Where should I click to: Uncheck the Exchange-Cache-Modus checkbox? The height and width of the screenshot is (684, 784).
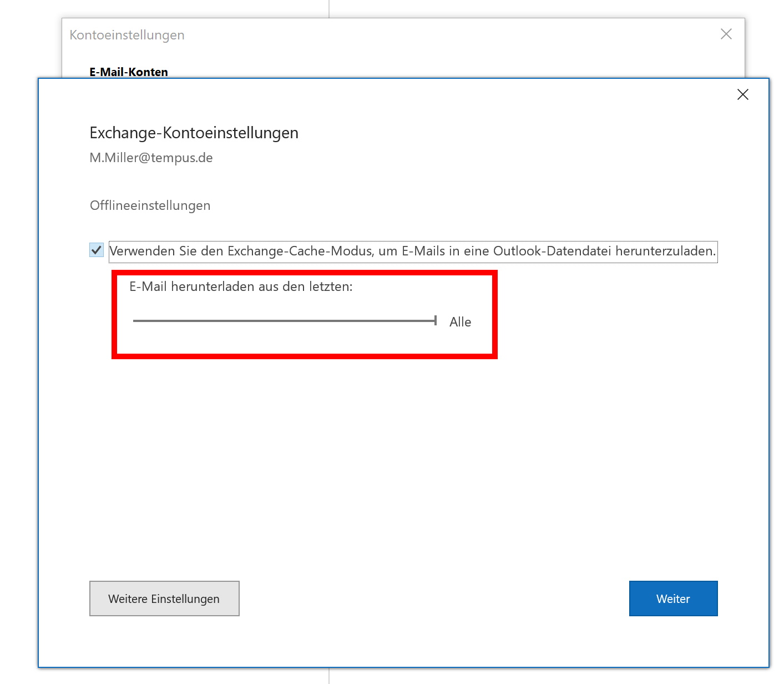coord(97,250)
